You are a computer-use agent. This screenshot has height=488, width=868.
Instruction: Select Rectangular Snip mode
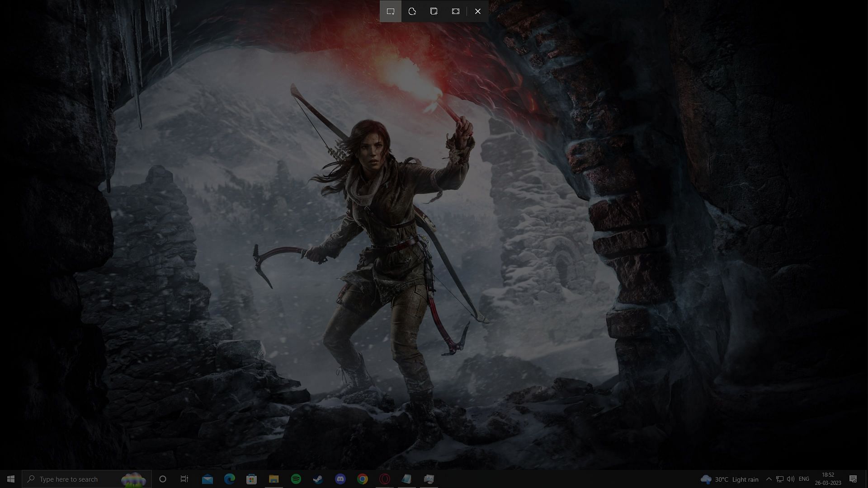[x=391, y=11]
